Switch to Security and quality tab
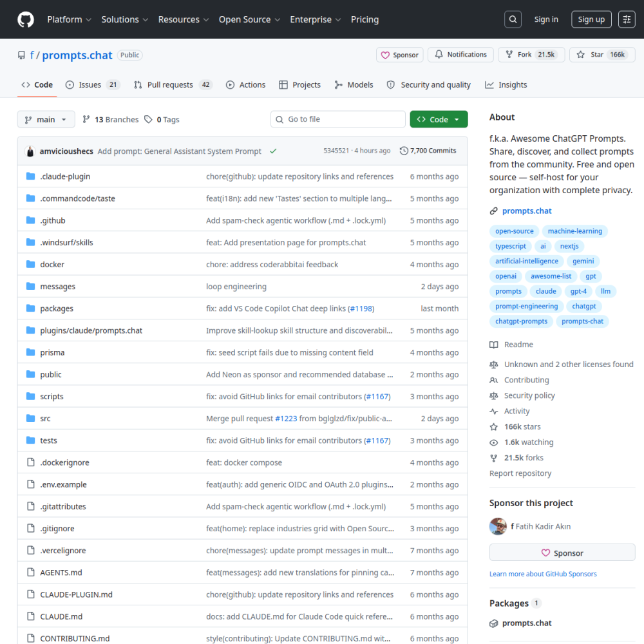Viewport: 644px width, 644px height. [x=429, y=84]
